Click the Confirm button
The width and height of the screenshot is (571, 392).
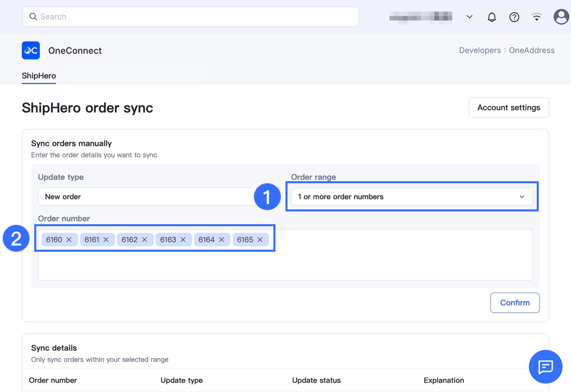pos(515,303)
